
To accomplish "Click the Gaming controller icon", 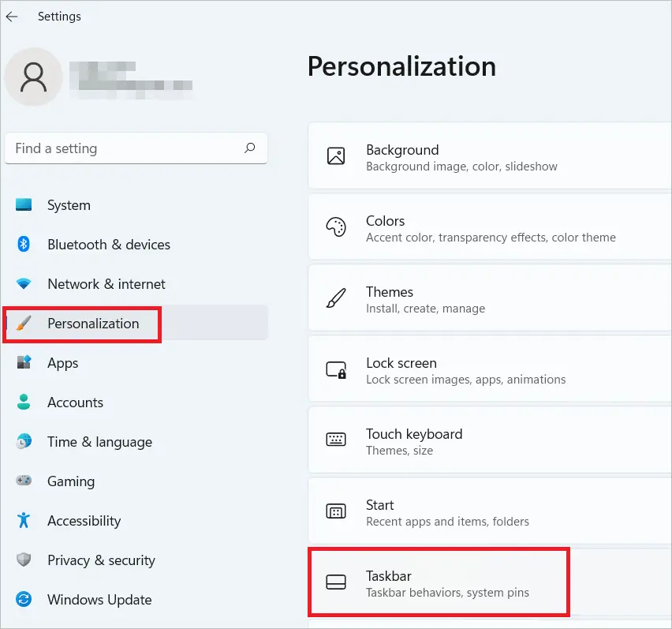I will click(24, 481).
